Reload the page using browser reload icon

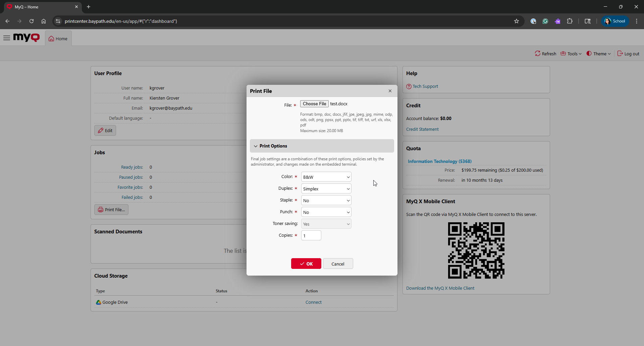coord(32,21)
